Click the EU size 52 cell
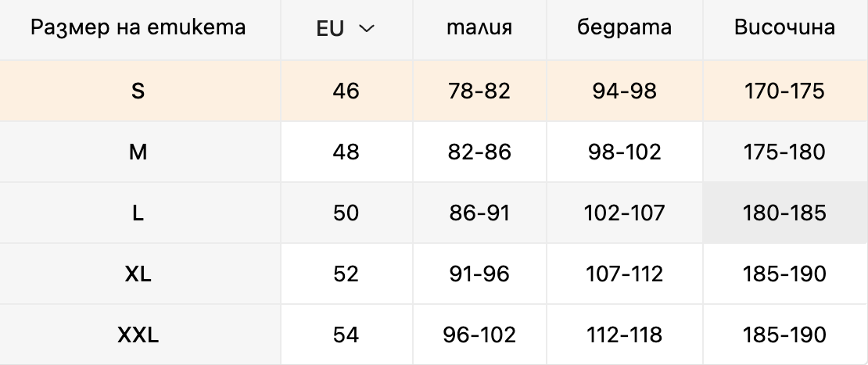Screen dimensions: 868x365 [x=346, y=274]
